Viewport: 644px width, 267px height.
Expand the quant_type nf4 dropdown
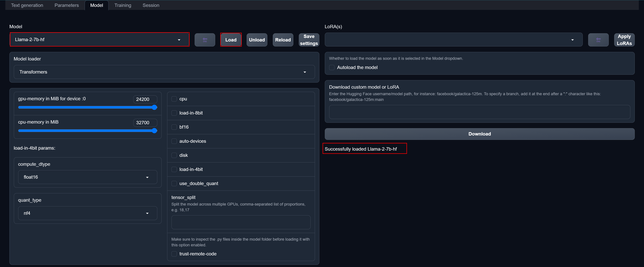tap(88, 213)
